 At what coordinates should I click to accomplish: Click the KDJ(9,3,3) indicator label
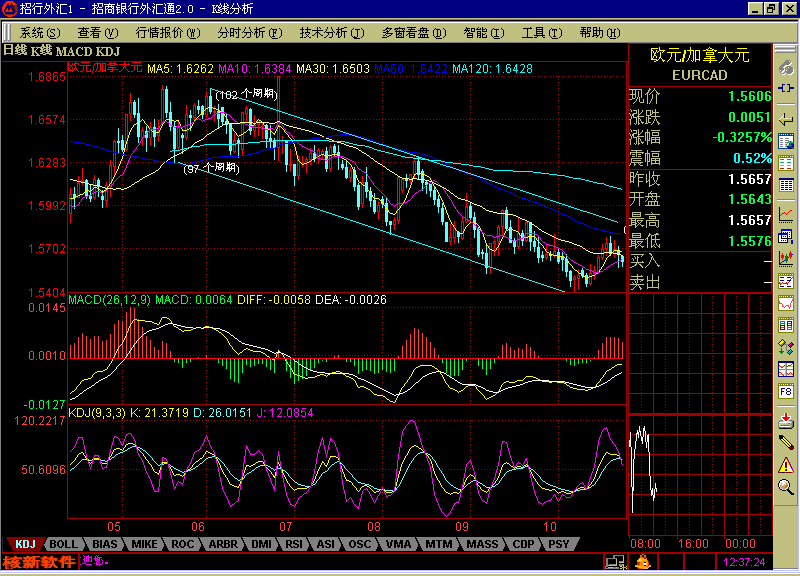[97, 412]
